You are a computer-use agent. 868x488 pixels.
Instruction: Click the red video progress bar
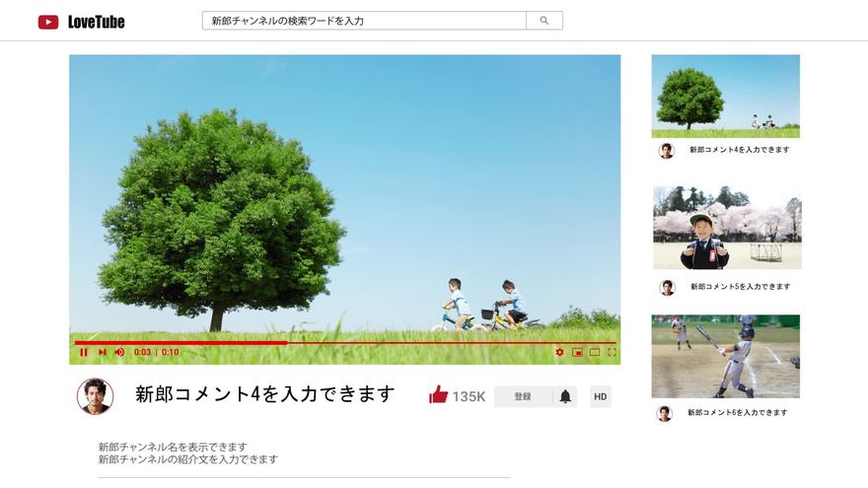tap(345, 342)
